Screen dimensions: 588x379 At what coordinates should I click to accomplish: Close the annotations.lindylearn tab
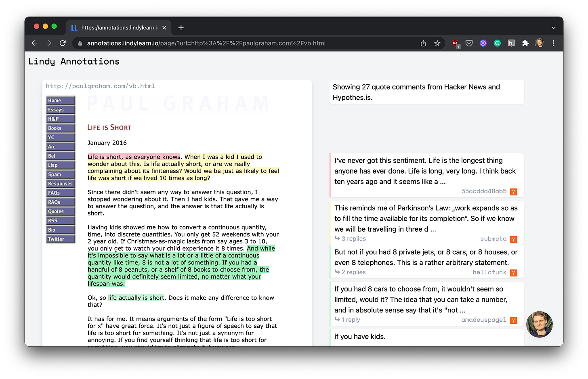pos(164,28)
